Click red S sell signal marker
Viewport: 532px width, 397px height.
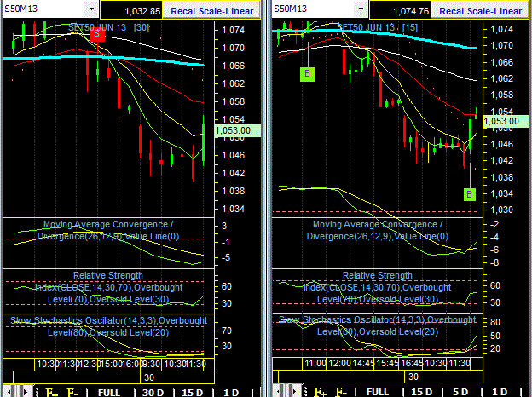[x=97, y=34]
